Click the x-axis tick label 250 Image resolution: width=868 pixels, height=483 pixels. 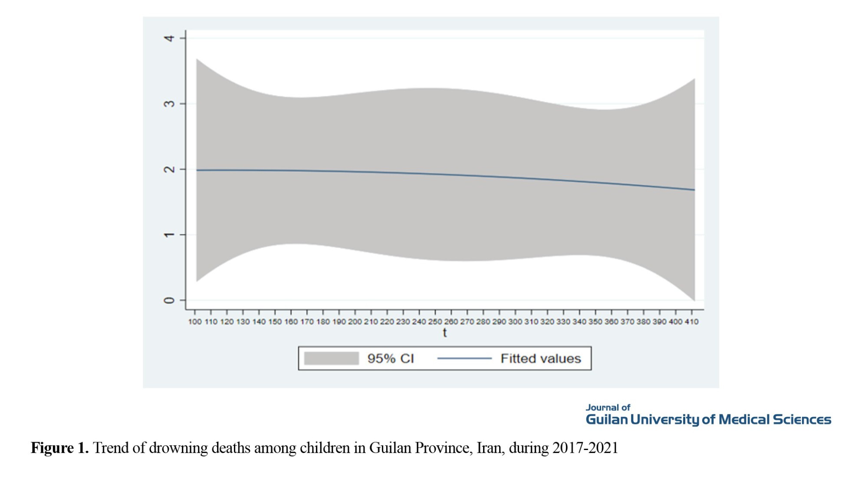435,322
